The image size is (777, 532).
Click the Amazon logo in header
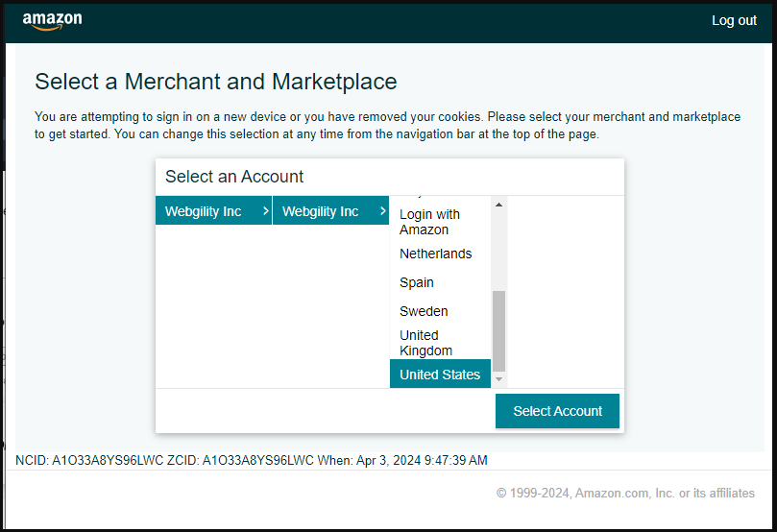tap(52, 21)
